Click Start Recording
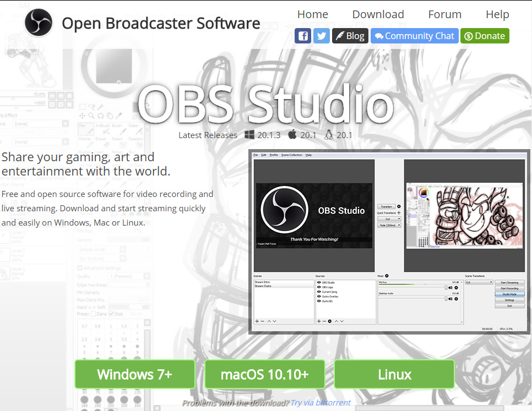Viewport: 532px width, 411px height. [509, 288]
